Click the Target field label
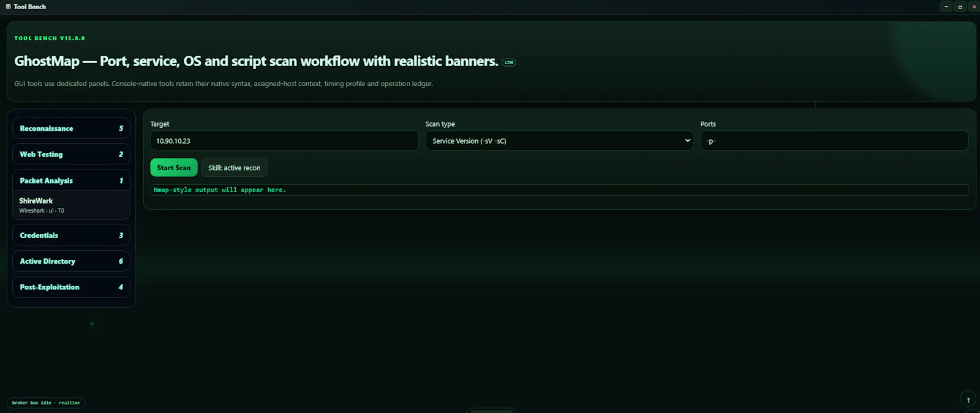Image resolution: width=980 pixels, height=413 pixels. pyautogui.click(x=160, y=124)
